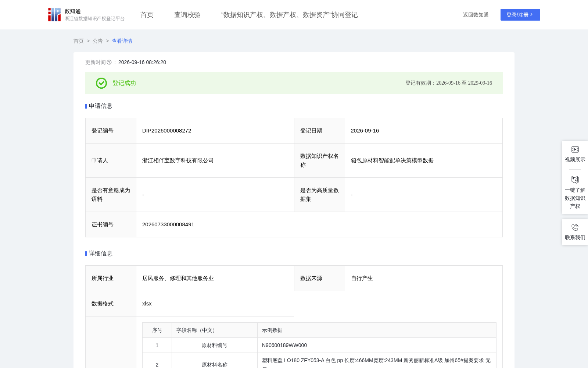588x368 pixels.
Task: Click the green 登记成功 checkmark icon
Action: tap(101, 83)
